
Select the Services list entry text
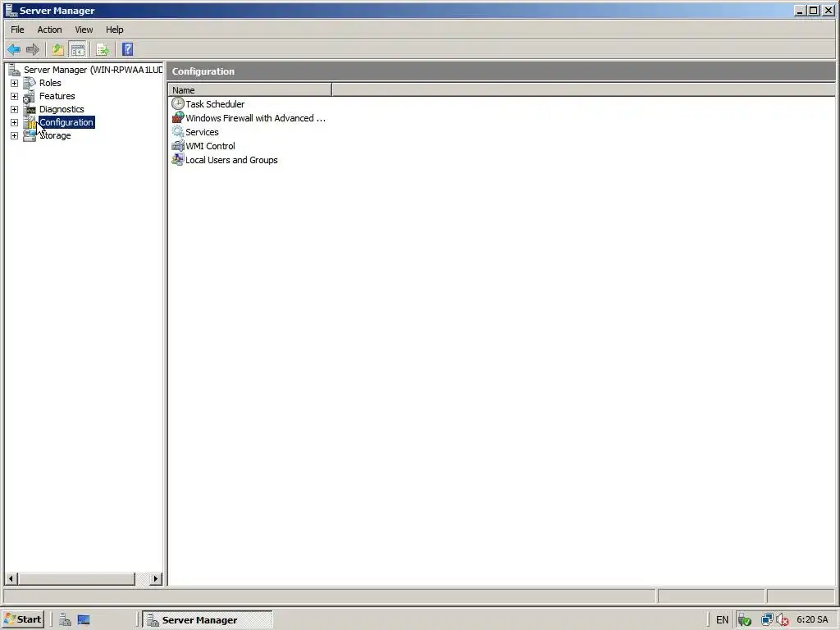(x=202, y=132)
